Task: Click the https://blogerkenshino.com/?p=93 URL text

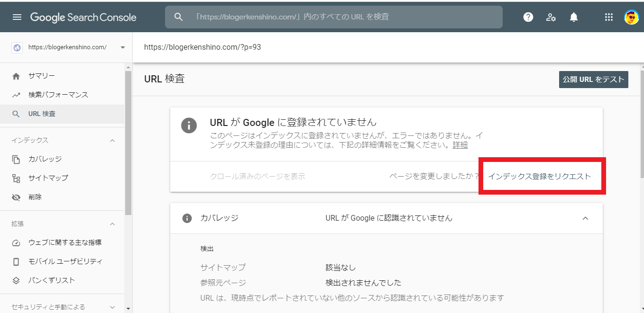Action: (202, 47)
